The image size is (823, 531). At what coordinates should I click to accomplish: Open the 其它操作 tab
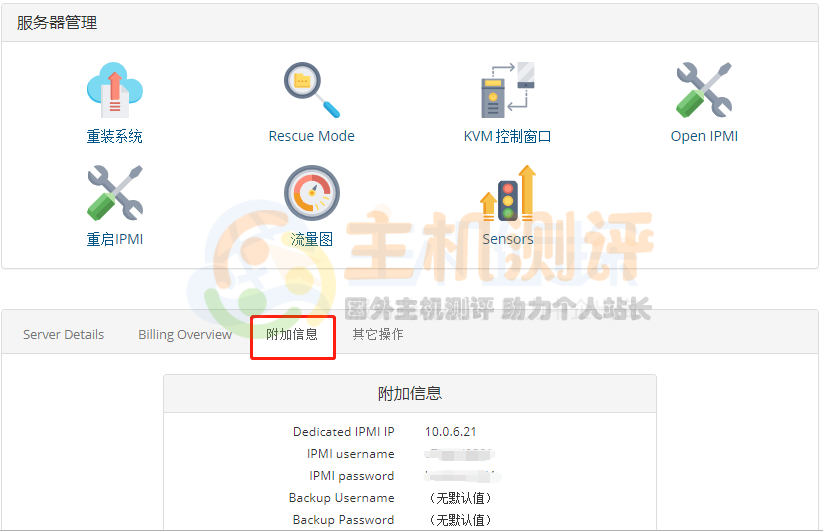click(x=378, y=334)
